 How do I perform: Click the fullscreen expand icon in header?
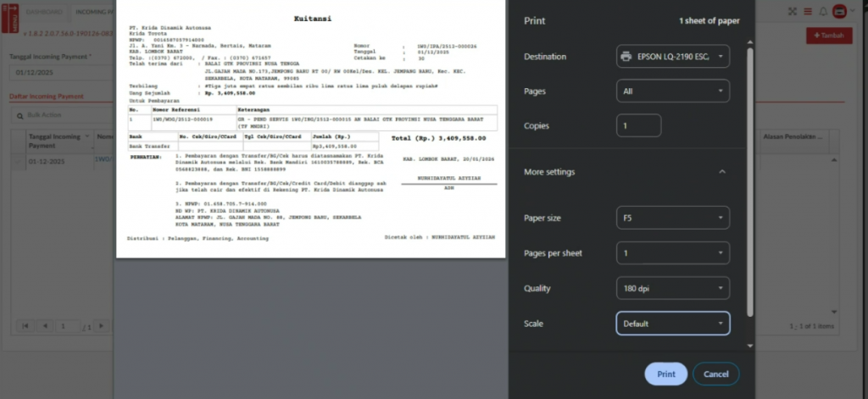click(793, 12)
